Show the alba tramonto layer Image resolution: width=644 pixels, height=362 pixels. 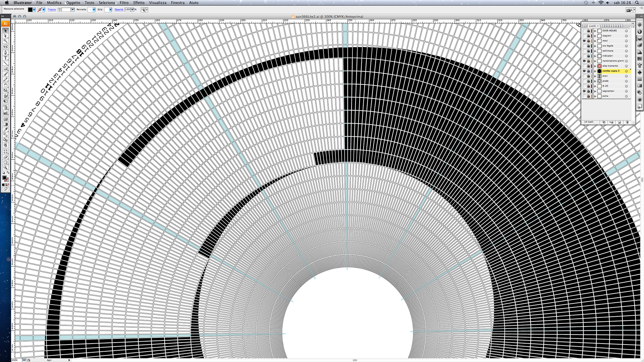(x=584, y=66)
